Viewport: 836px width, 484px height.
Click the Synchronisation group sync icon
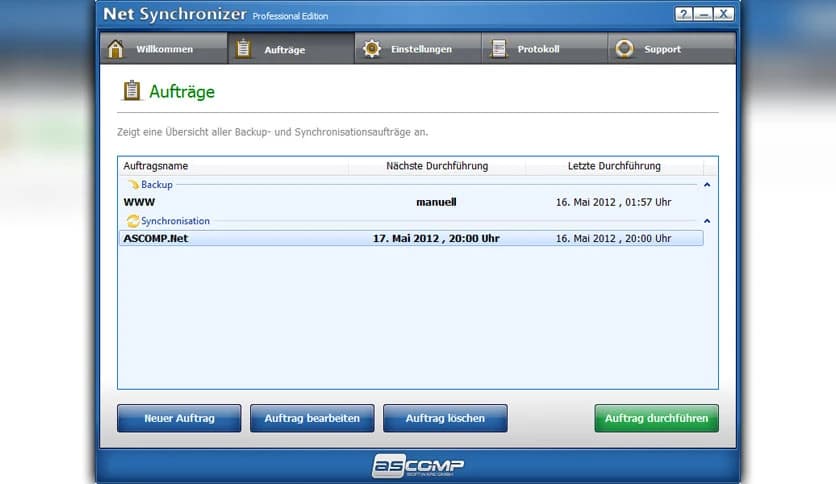[x=133, y=221]
